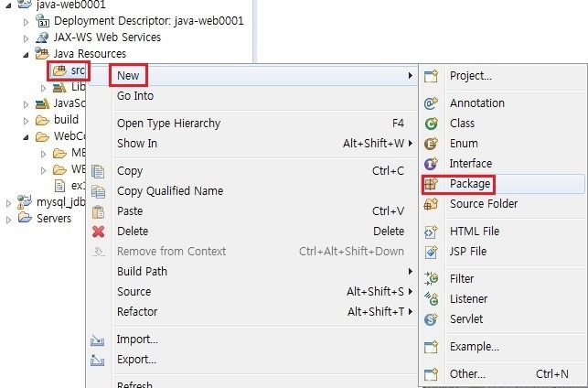
Task: Click the JAX-WS Web Services icon
Action: [42, 38]
